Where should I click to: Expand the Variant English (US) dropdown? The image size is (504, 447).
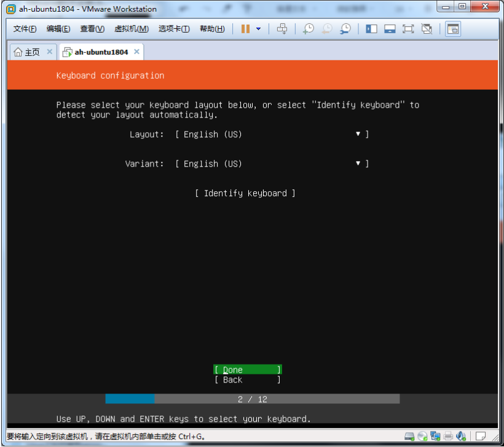pyautogui.click(x=272, y=164)
